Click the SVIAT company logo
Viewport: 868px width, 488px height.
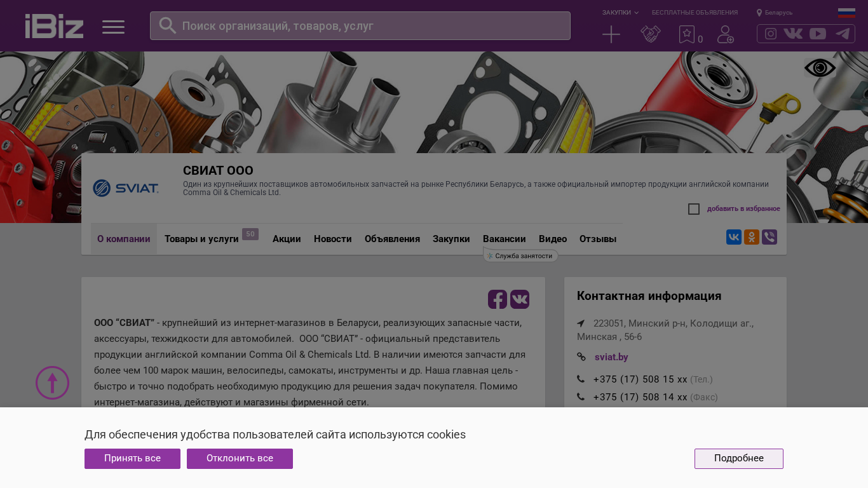pyautogui.click(x=126, y=188)
